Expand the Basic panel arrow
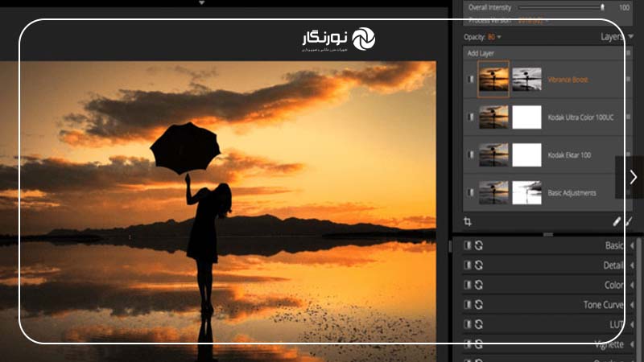This screenshot has height=362, width=644. (632, 245)
